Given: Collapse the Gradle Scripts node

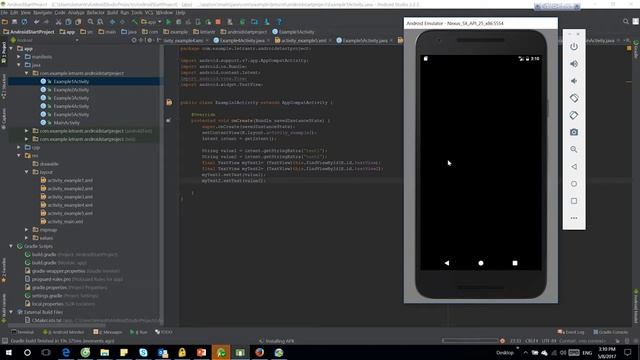Looking at the screenshot, I should coord(11,246).
